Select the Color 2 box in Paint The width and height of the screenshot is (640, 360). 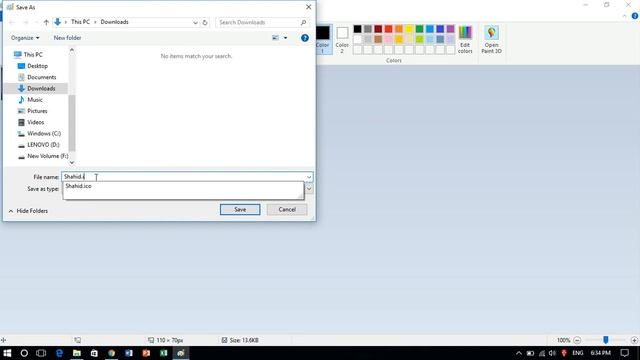[342, 39]
